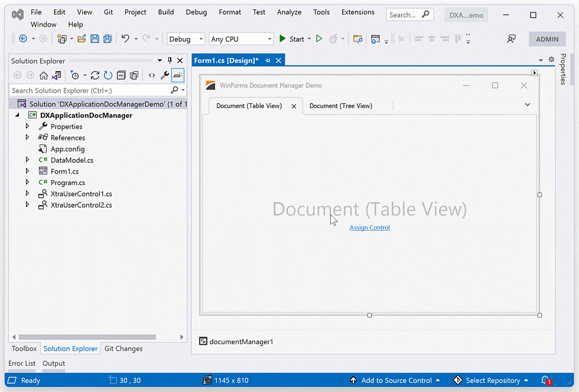Open Solution Explorer Properties via the wrench icon
Viewport: 579px width, 392px height.
(165, 76)
